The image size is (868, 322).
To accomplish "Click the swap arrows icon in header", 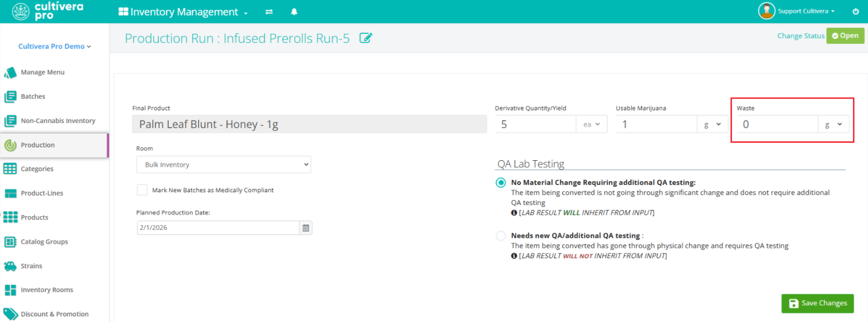I will coord(269,12).
